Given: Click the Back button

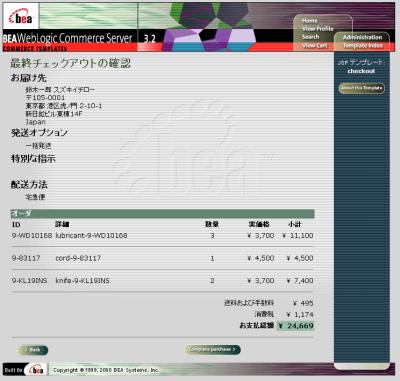Looking at the screenshot, I should click(33, 350).
